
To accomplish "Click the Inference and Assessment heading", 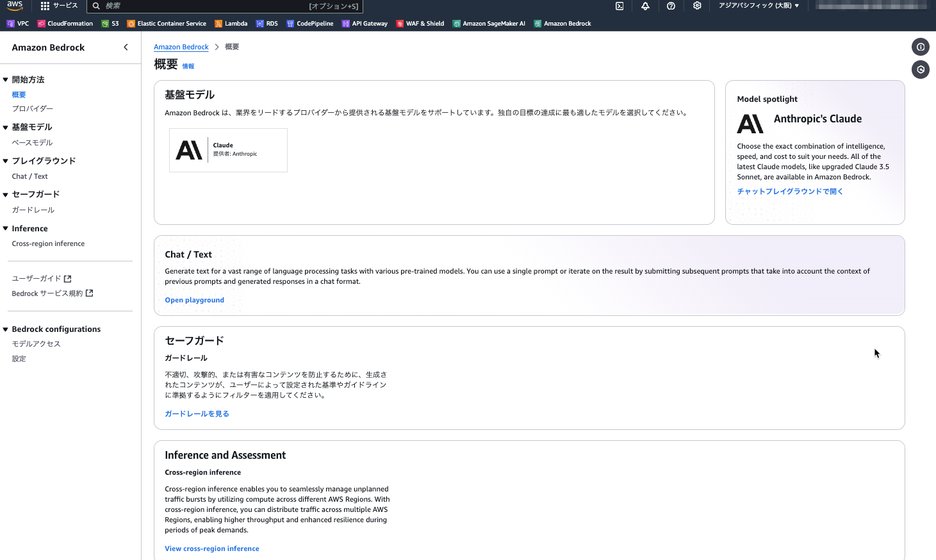I will pyautogui.click(x=226, y=456).
